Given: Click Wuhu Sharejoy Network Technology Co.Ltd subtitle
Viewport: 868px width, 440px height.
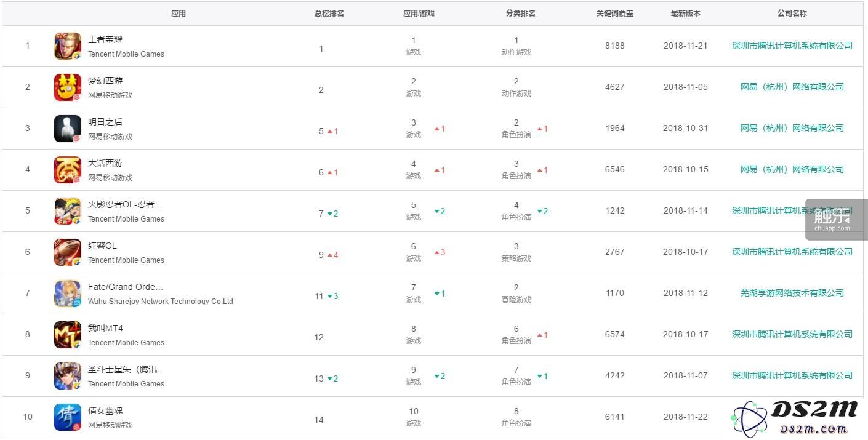Looking at the screenshot, I should tap(161, 302).
